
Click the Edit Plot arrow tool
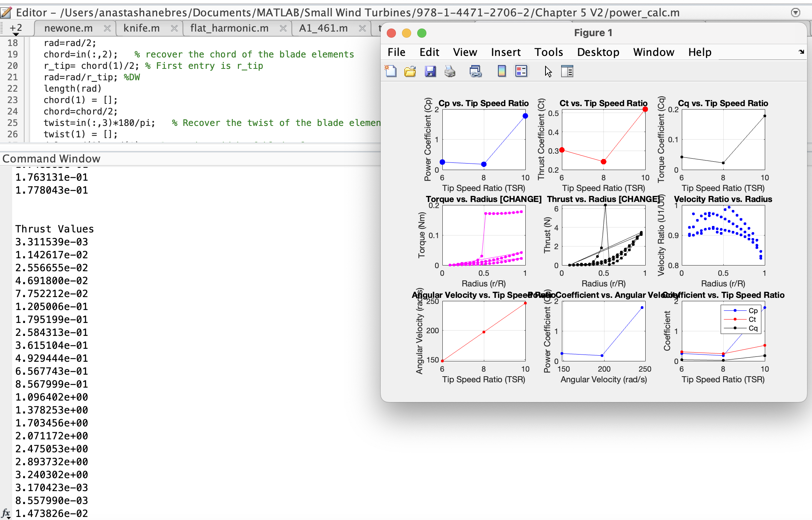point(548,71)
